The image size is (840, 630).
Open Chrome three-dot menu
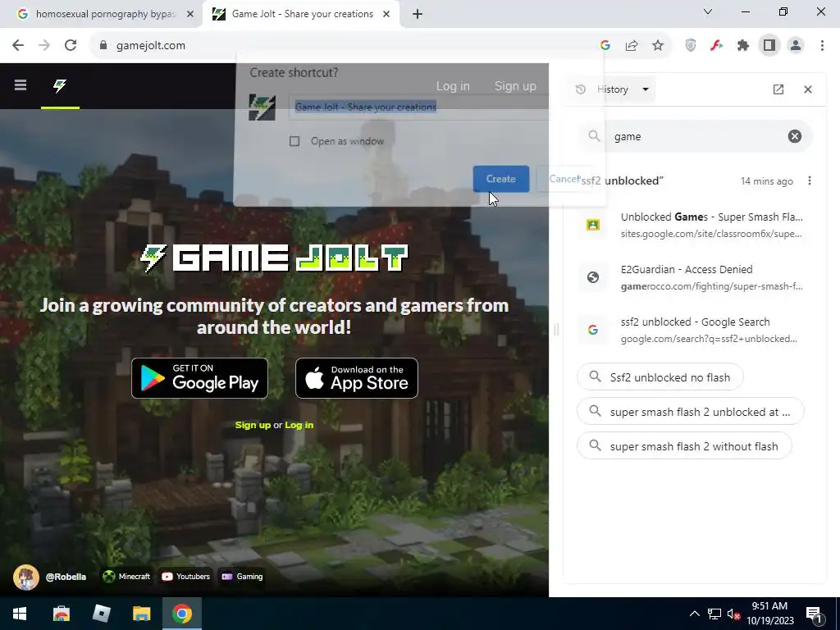[822, 46]
